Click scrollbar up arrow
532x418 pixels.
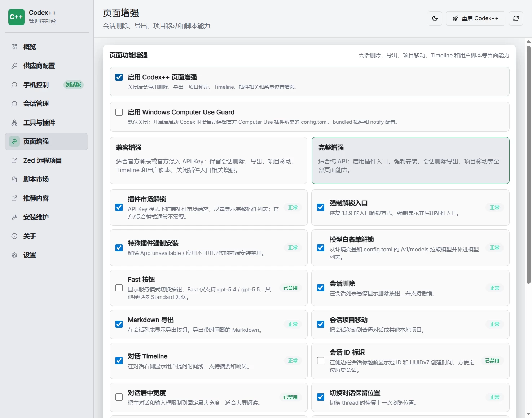coord(529,42)
